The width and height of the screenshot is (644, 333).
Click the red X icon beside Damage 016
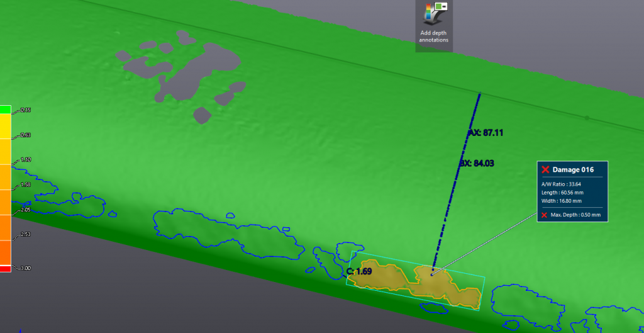(545, 169)
